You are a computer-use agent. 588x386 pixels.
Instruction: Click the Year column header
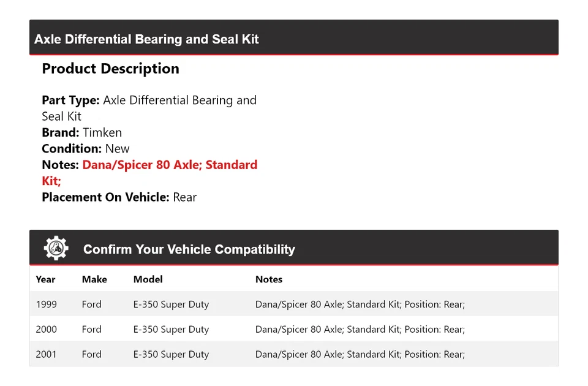45,279
